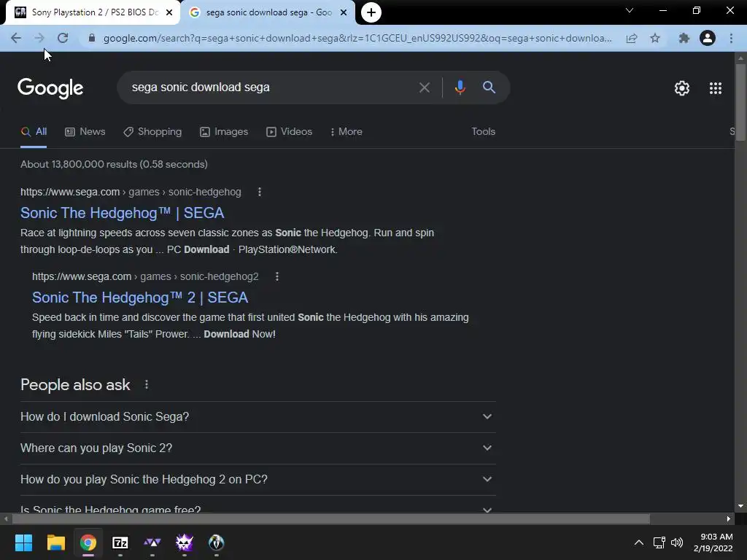The width and height of the screenshot is (747, 560).
Task: Click the sega.com sonic-hedgehog URL breadcrumb
Action: pyautogui.click(x=131, y=192)
